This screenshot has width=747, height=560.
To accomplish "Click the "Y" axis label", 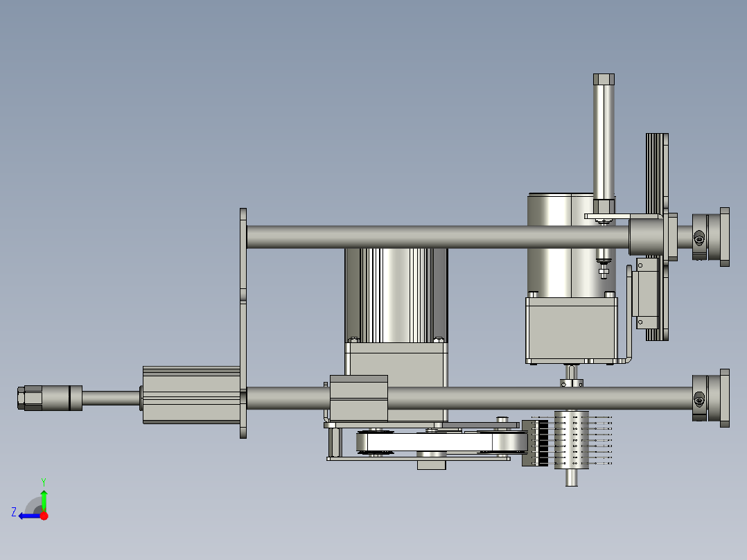I will click(x=44, y=482).
